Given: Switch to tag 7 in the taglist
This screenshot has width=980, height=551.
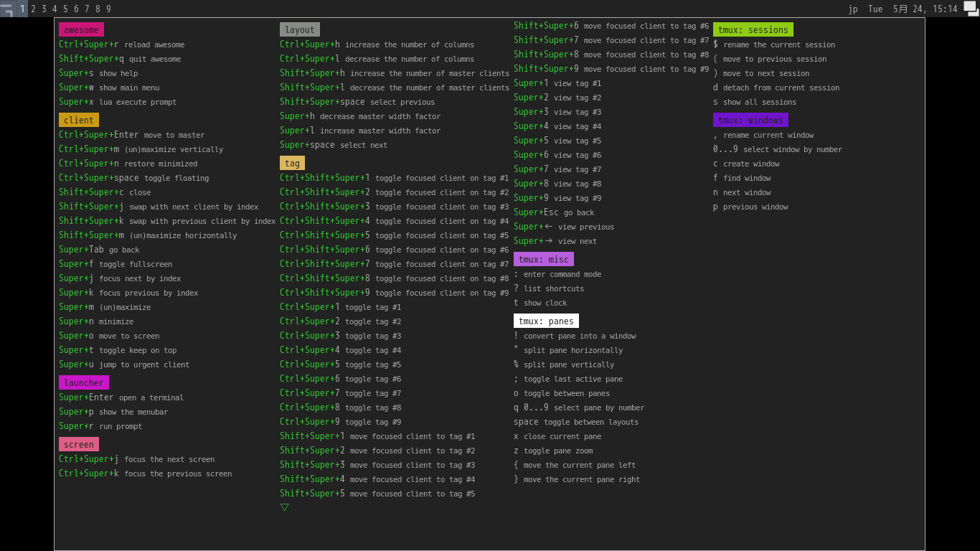Looking at the screenshot, I should (87, 9).
